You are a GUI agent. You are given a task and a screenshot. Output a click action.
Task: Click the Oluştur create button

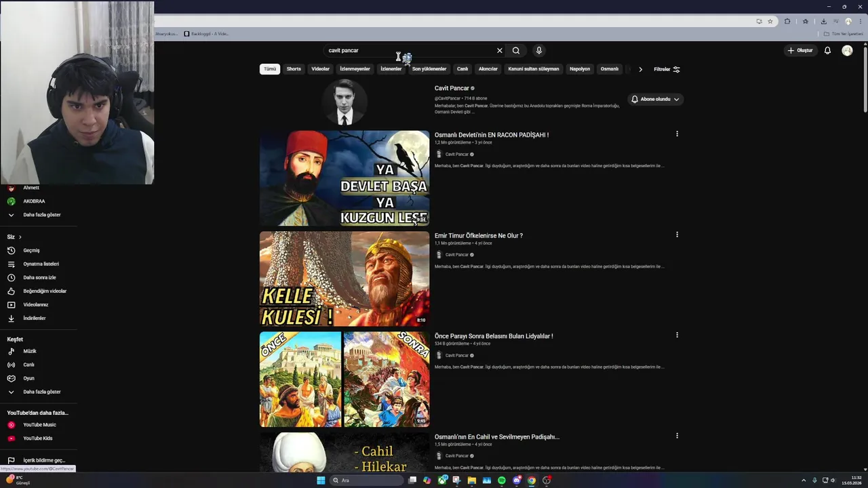point(800,50)
